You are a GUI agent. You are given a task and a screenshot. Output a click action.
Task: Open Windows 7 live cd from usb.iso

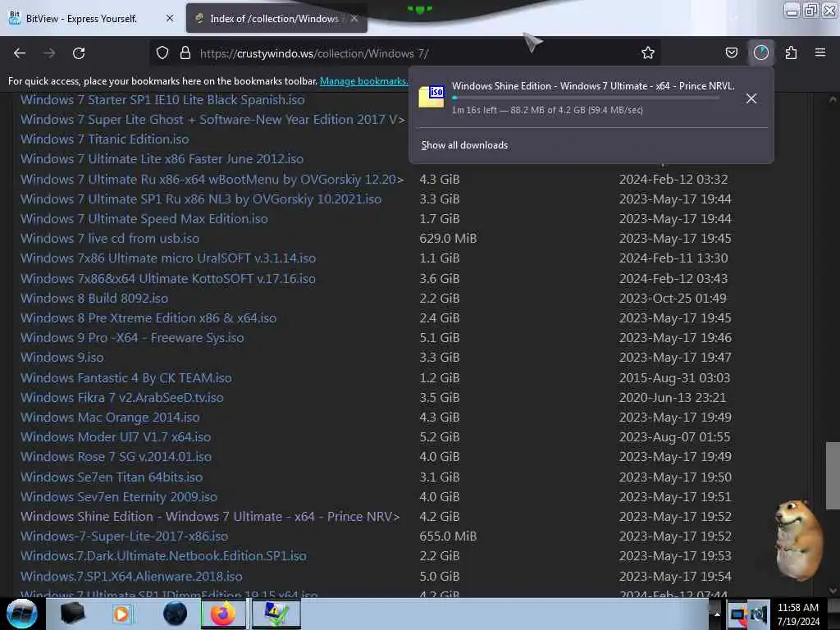[110, 239]
